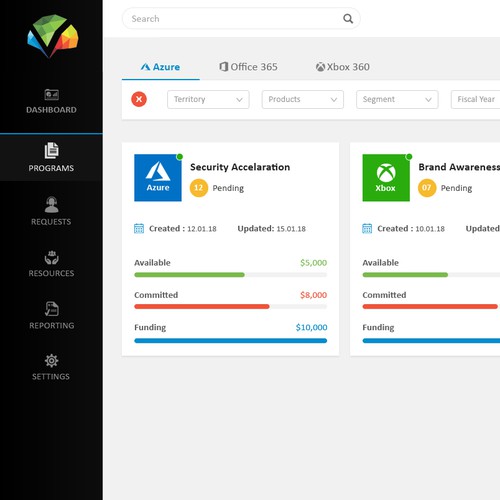Viewport: 500px width, 500px height.
Task: Click Committed progress bar in Brand Awareness
Action: coord(431,307)
